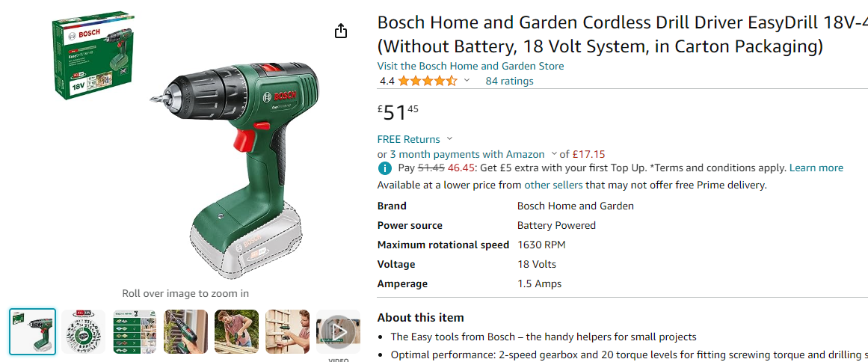Open the 84 ratings link
868x362 pixels.
(x=509, y=81)
